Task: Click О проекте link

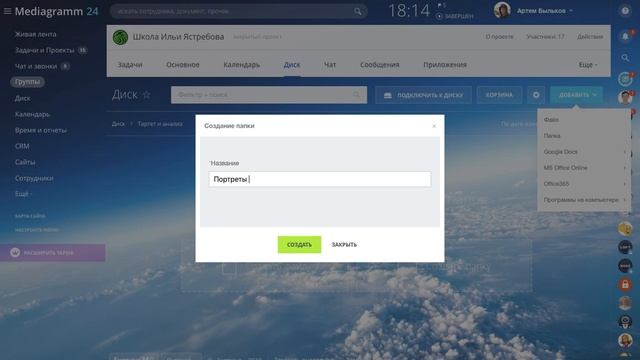Action: coord(500,37)
